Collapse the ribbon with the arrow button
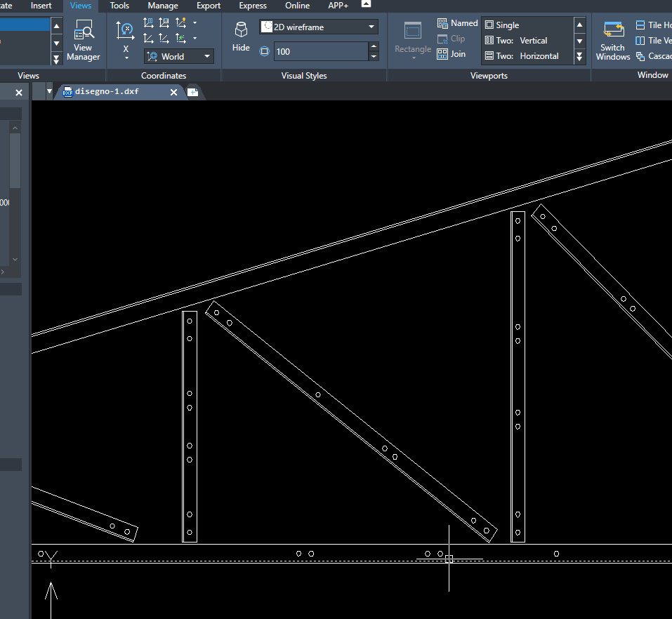The width and height of the screenshot is (672, 619). click(x=366, y=4)
